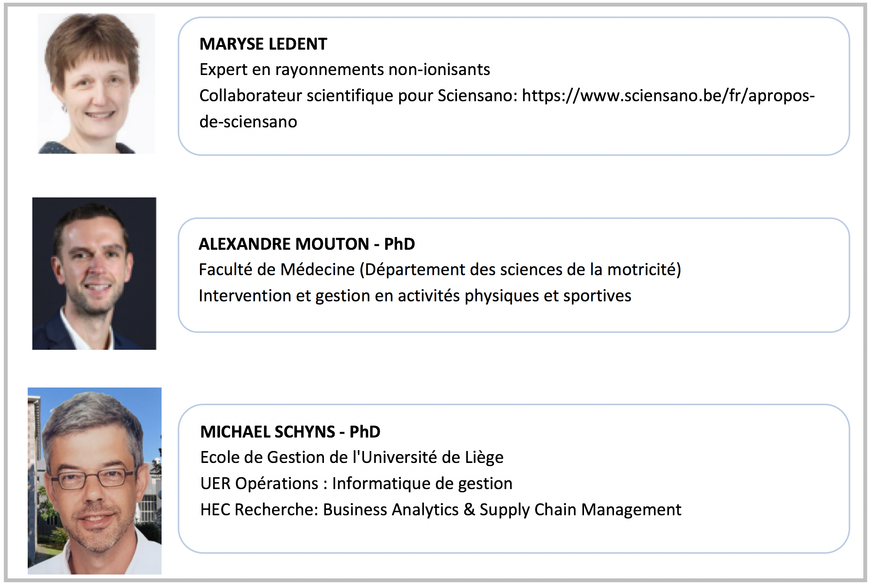
Task: Click the MICHAEL SCHYNS name heading
Action: (x=268, y=432)
